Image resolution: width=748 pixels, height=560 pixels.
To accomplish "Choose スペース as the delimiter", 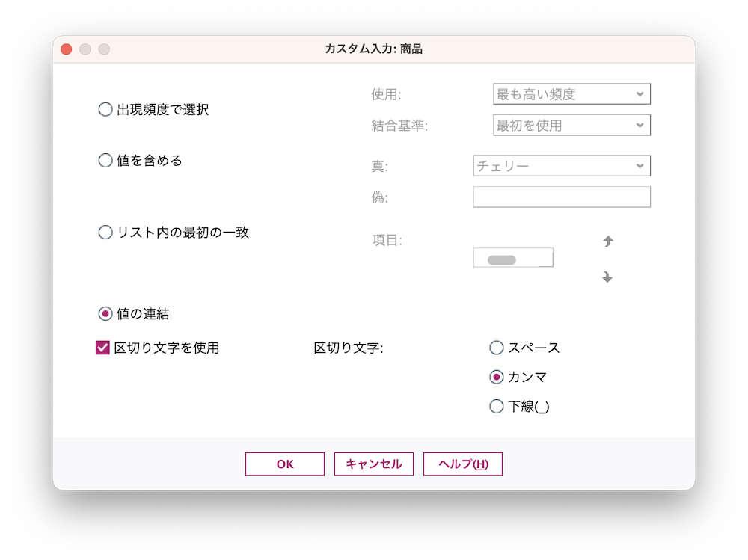I will (496, 347).
